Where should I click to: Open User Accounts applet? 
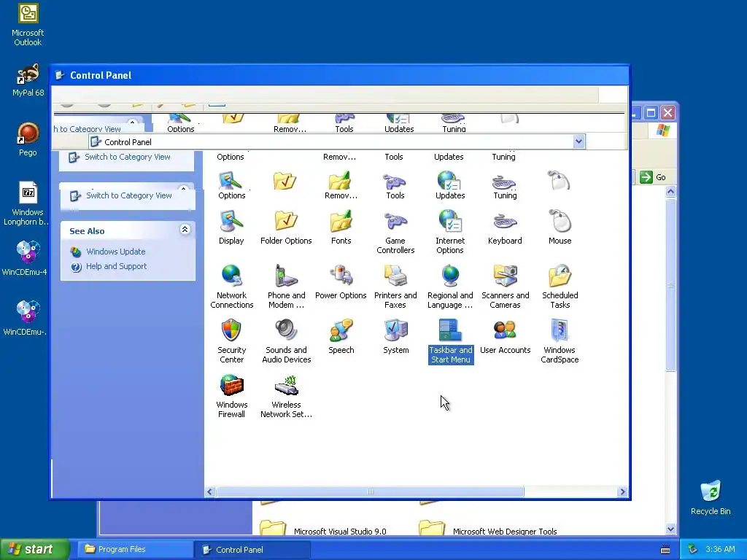point(505,337)
